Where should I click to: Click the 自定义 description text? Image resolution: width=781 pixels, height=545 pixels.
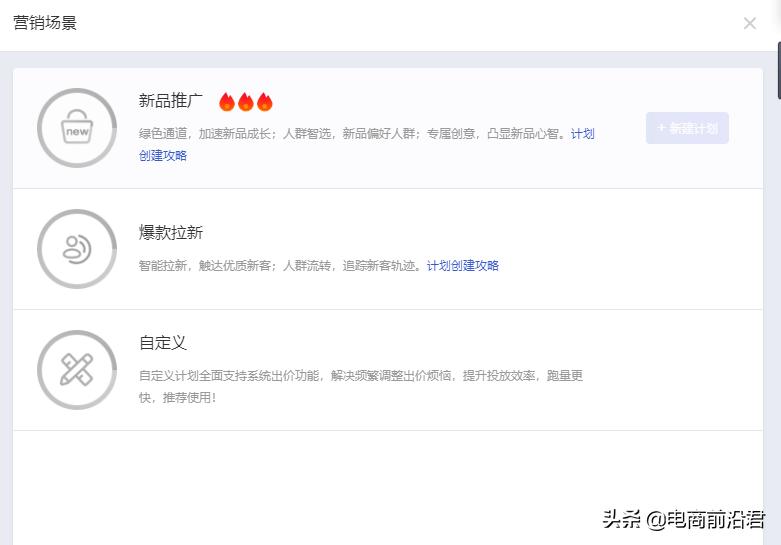[361, 386]
